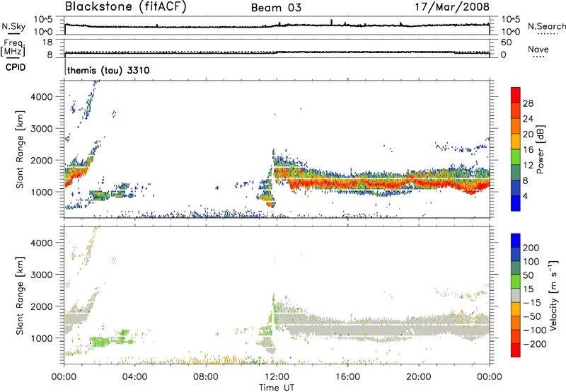Click the 12:00 time tick label

click(277, 377)
